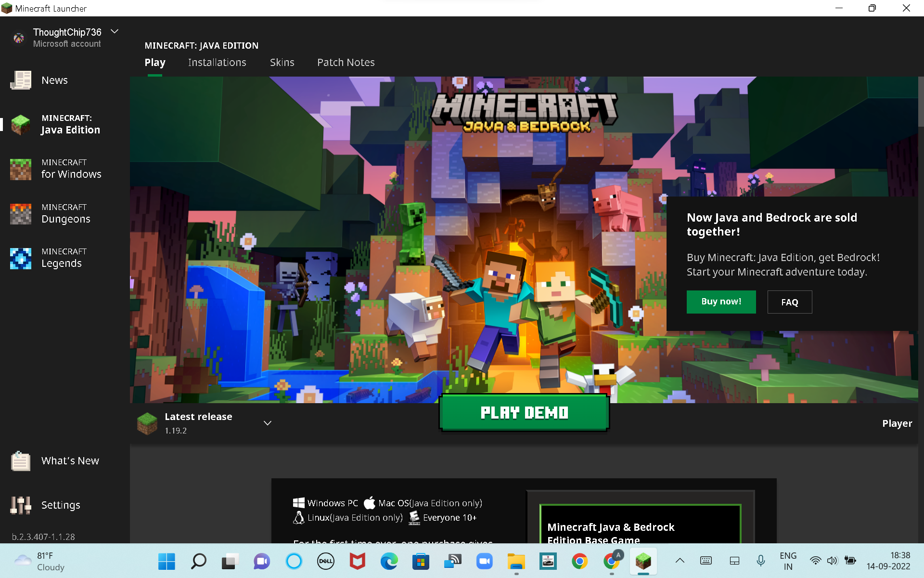This screenshot has width=924, height=578.
Task: Show hidden system tray icons
Action: click(x=680, y=561)
